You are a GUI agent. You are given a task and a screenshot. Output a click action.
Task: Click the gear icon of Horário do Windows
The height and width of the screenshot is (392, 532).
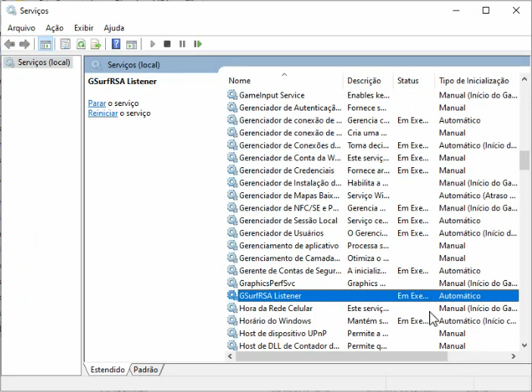[x=232, y=321]
